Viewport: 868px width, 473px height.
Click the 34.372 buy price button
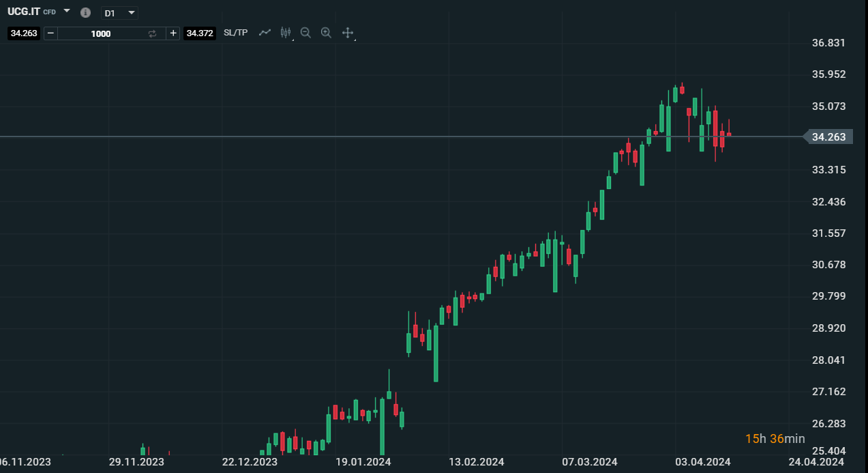pos(200,33)
